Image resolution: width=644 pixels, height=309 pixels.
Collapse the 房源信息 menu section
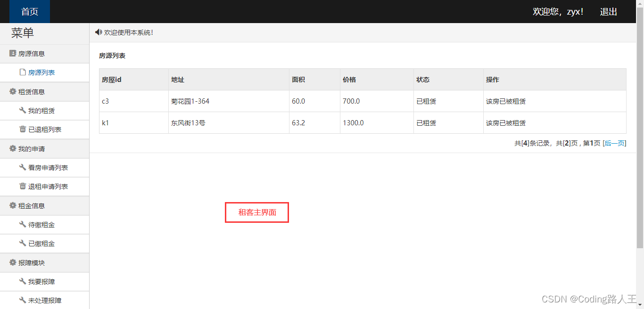coord(44,54)
